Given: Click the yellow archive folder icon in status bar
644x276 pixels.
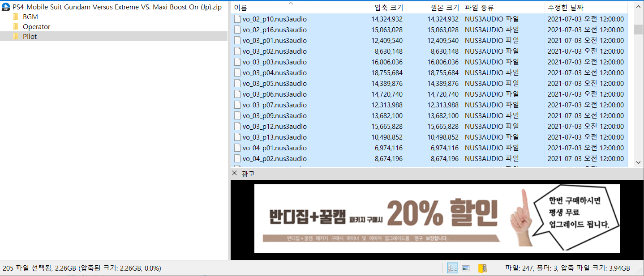Looking at the screenshot, I should [x=482, y=268].
